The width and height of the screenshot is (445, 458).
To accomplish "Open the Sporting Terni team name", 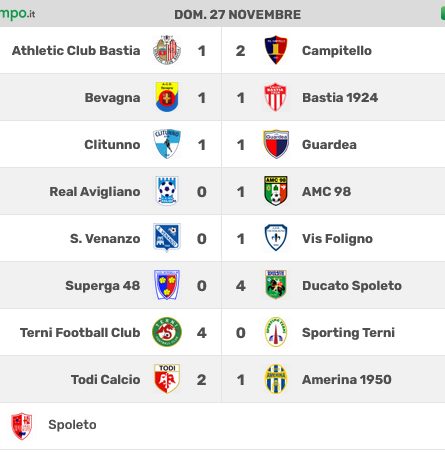I will 348,333.
